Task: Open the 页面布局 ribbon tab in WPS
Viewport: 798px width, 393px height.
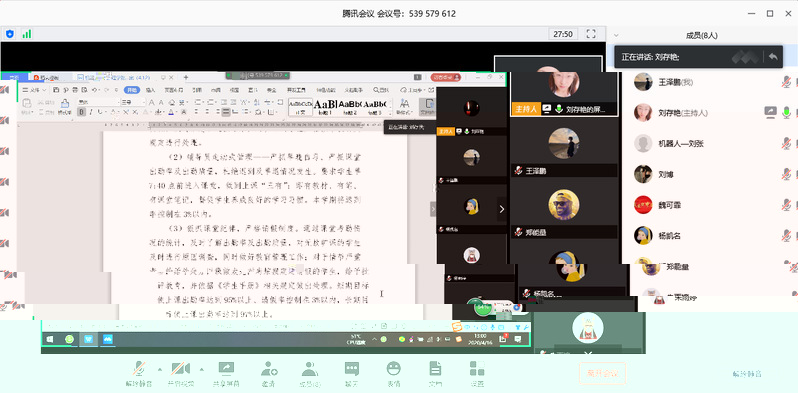Action: click(x=173, y=90)
